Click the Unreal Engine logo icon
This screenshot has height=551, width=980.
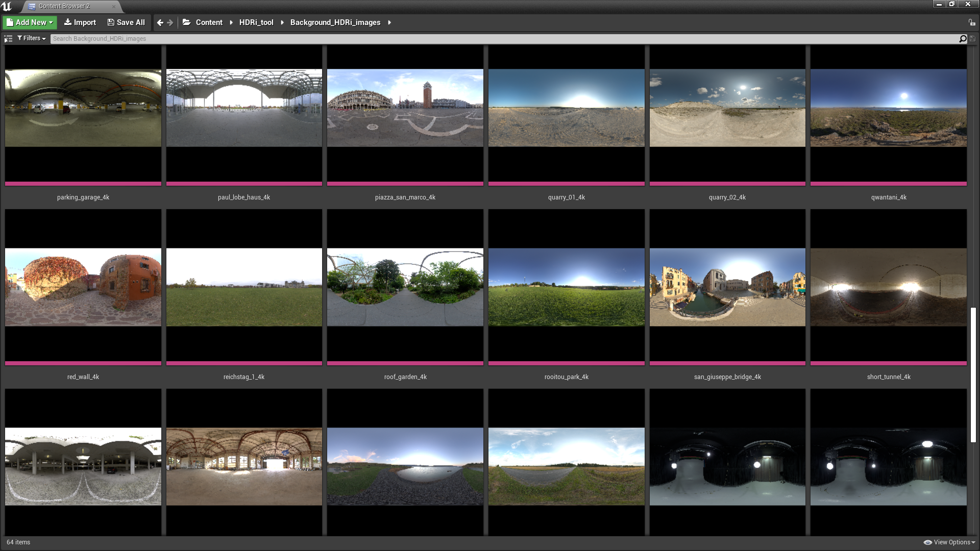click(7, 6)
